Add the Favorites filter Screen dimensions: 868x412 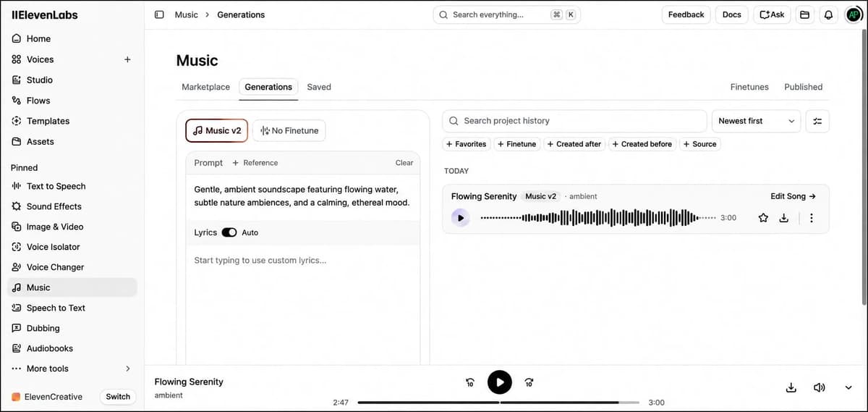click(x=467, y=144)
